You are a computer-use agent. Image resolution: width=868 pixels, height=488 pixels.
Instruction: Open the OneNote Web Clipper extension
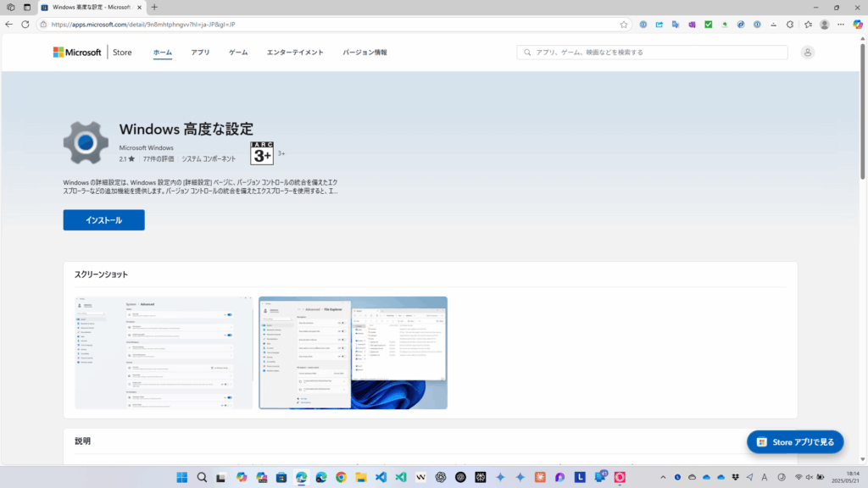coord(692,25)
